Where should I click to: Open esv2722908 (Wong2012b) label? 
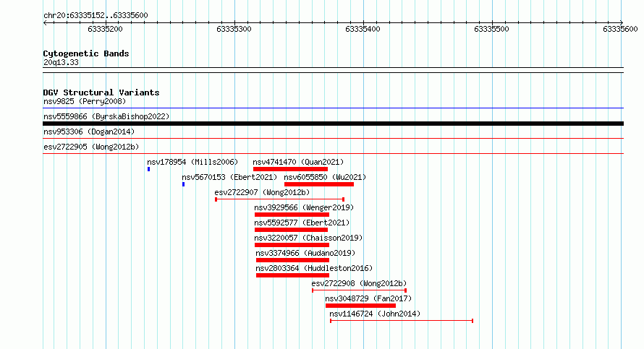click(359, 283)
